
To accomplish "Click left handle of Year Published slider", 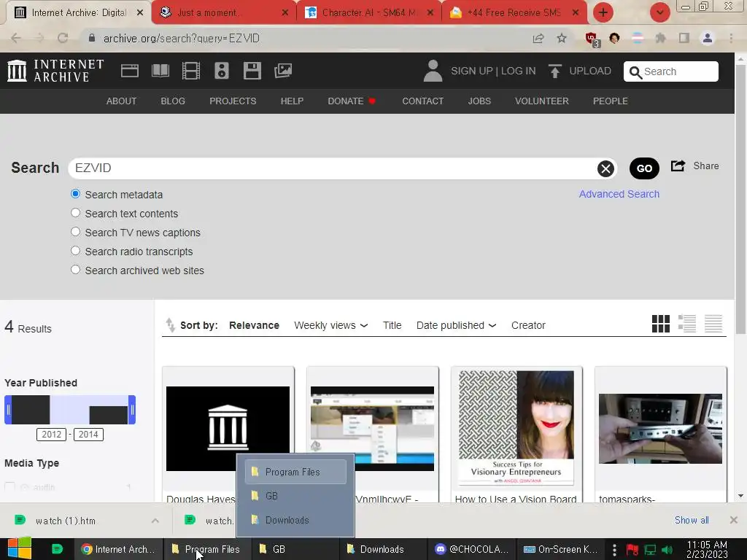I will [8, 410].
